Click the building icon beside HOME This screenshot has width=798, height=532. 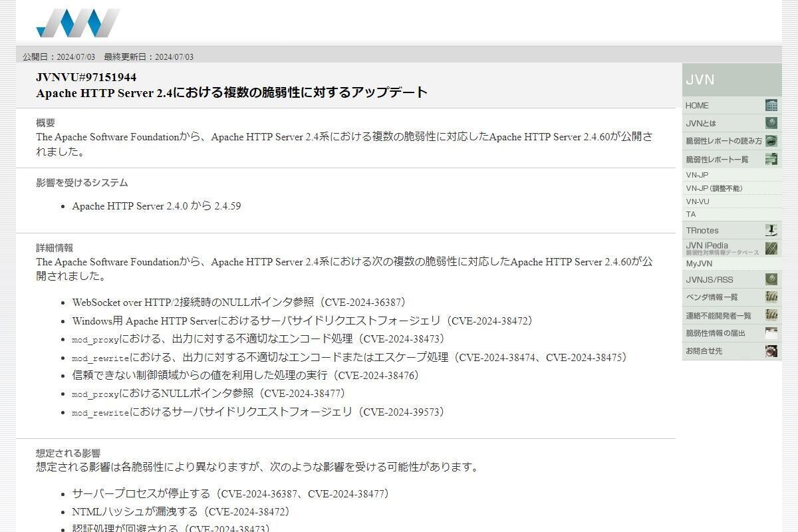pos(771,105)
